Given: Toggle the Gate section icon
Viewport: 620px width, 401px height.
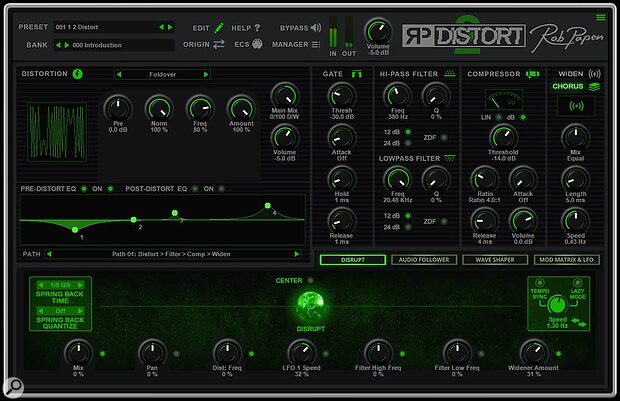Looking at the screenshot, I should 357,74.
